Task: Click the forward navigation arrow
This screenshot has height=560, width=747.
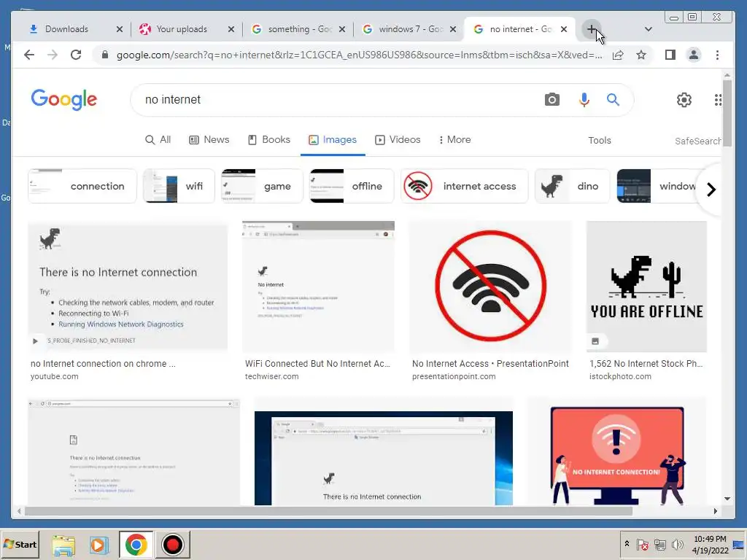Action: pyautogui.click(x=53, y=55)
